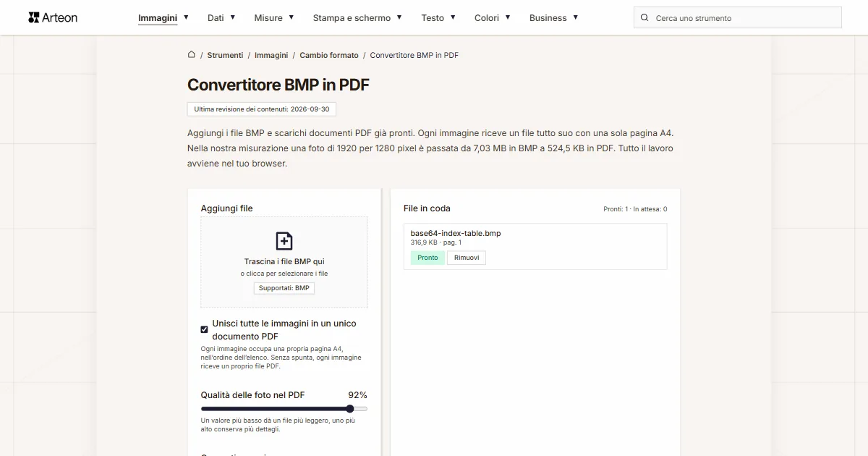Expand the arrow next to Colori
868x456 pixels.
click(x=508, y=17)
